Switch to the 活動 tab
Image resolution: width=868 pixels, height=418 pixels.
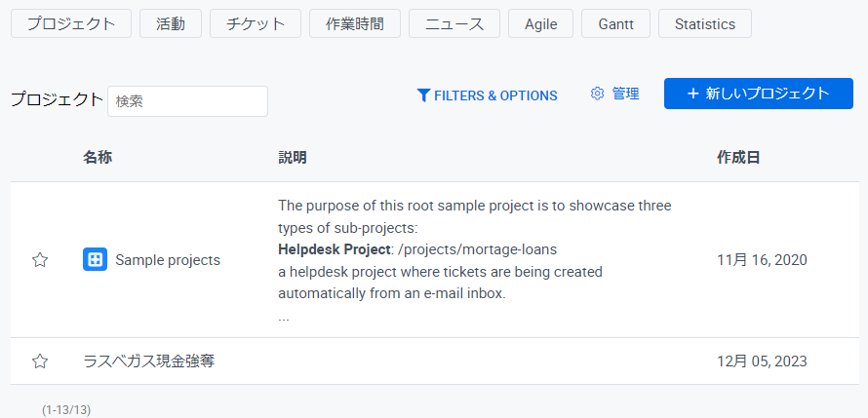pyautogui.click(x=171, y=23)
